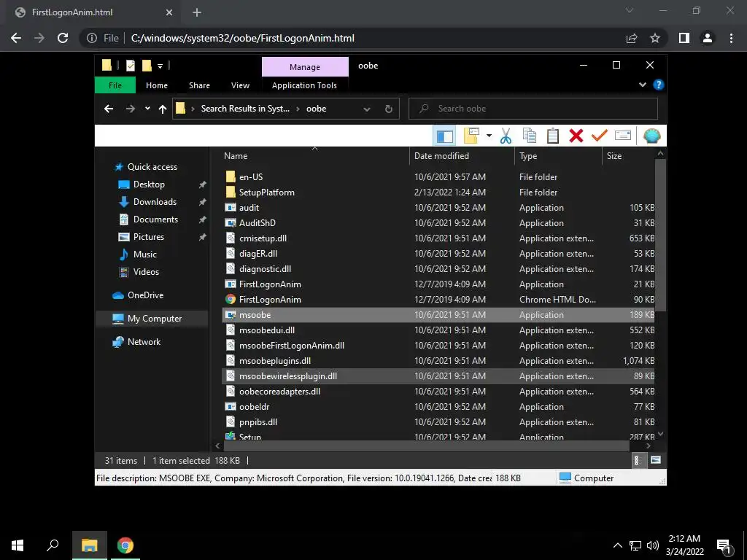The image size is (747, 560).
Task: Share this page from Chrome toolbar
Action: 632,38
